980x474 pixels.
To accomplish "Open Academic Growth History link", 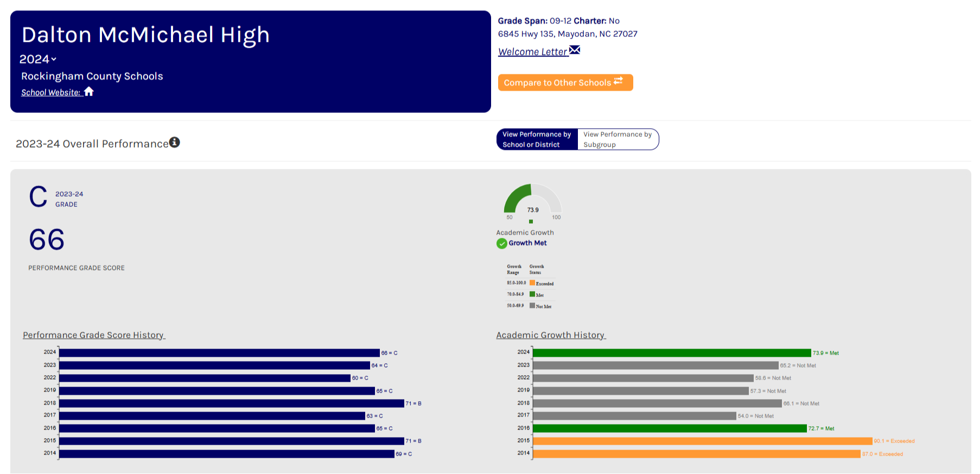I will click(550, 335).
